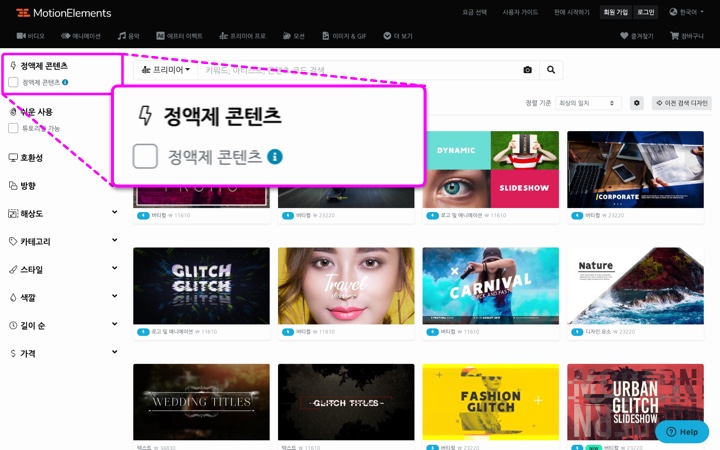Screen dimensions: 720x450
Task: Open the 비디오 camera icon in the navigation bar
Action: point(21,36)
